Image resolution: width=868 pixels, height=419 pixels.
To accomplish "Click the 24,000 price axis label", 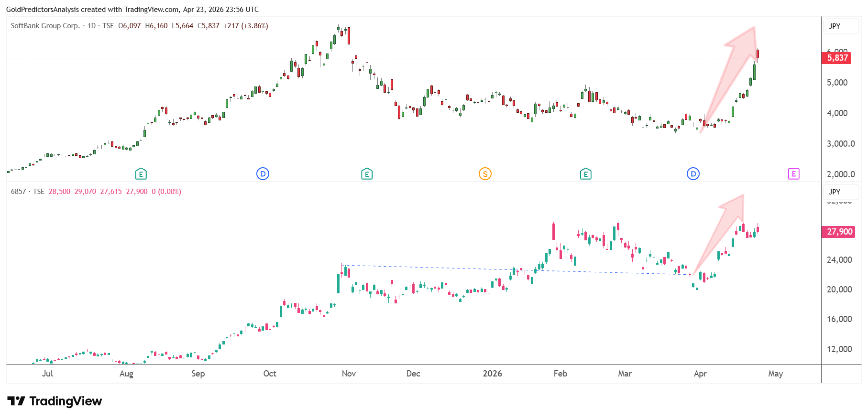I will [x=839, y=260].
